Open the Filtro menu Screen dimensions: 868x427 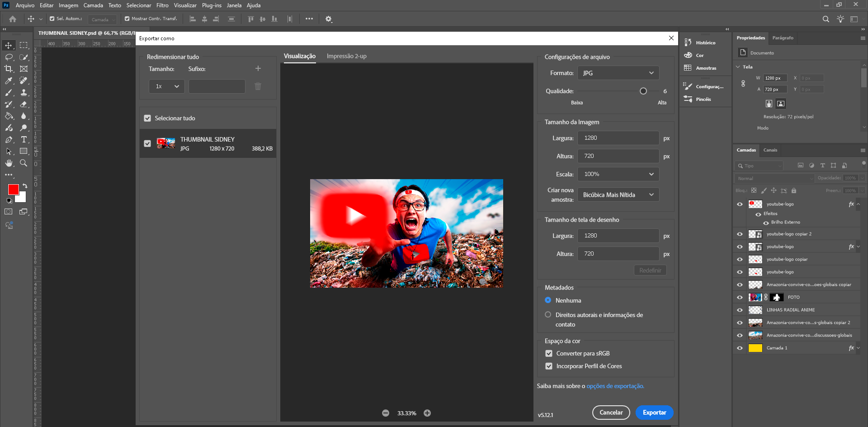[162, 5]
